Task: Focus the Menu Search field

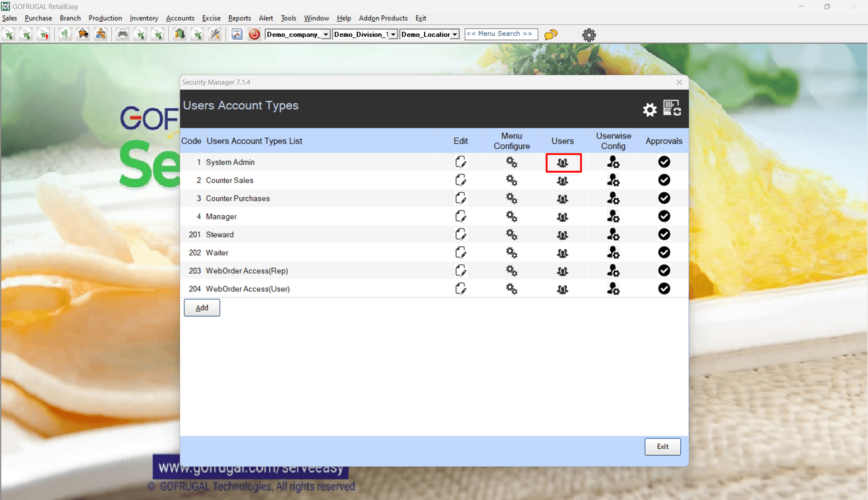Action: (501, 34)
